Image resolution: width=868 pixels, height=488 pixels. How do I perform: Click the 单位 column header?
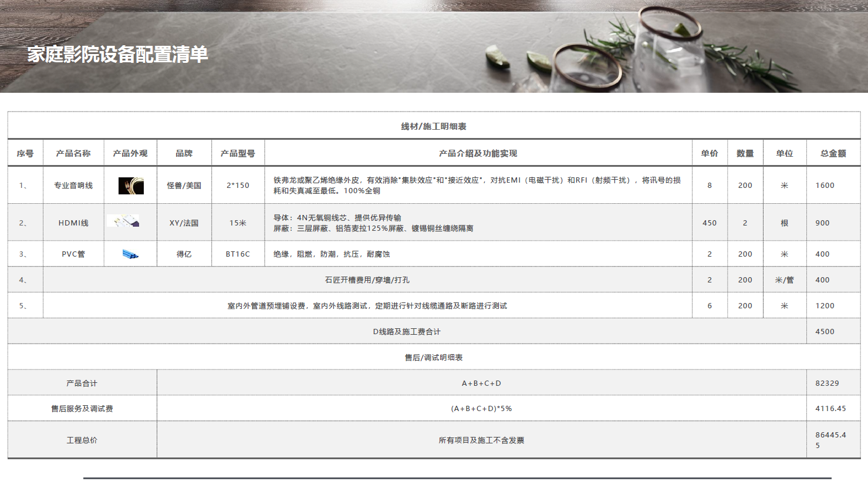click(785, 153)
